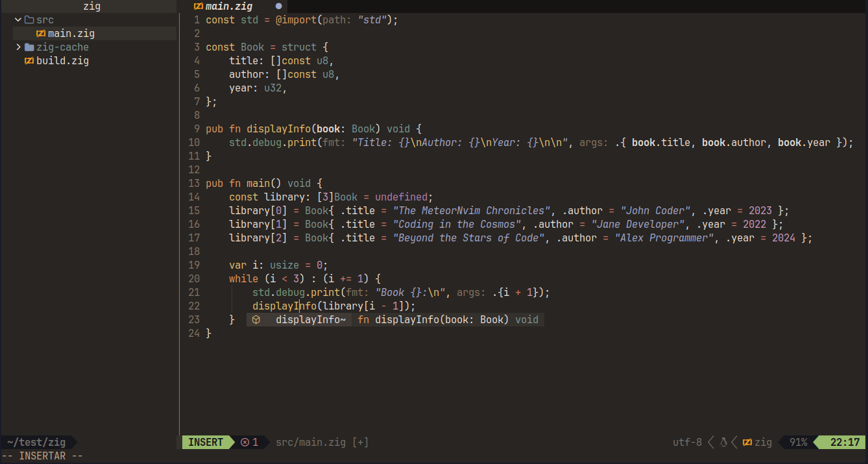Click the error count 1 in statusline
Screen dimensions: 868x464
tap(256, 443)
